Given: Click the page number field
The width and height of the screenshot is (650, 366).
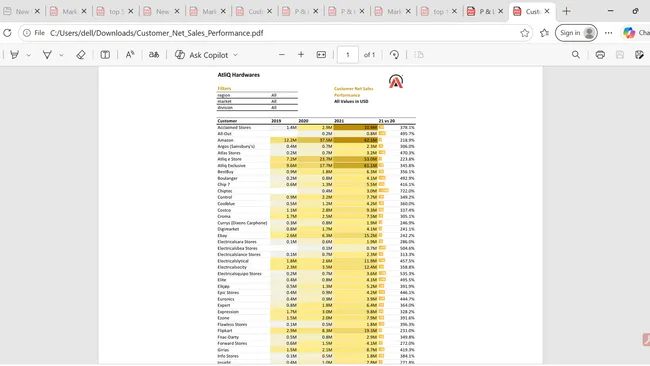Looking at the screenshot, I should (x=347, y=55).
